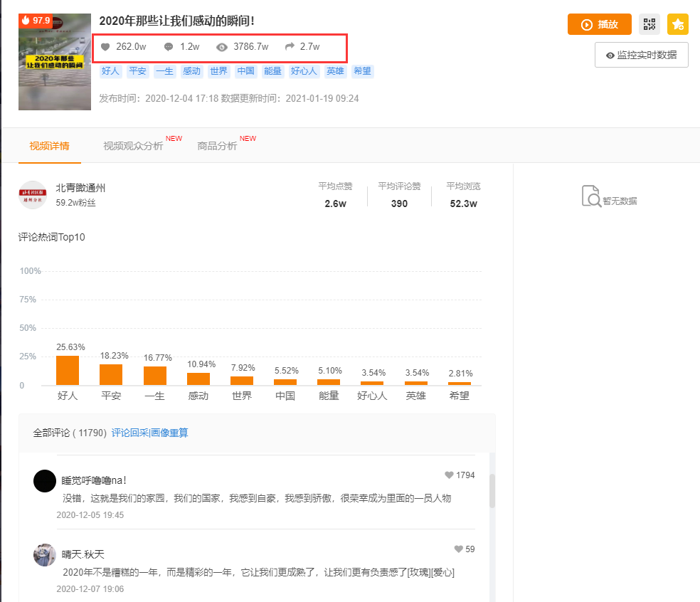Click the heart likes icon by 262.0w
700x602 pixels.
(x=105, y=47)
